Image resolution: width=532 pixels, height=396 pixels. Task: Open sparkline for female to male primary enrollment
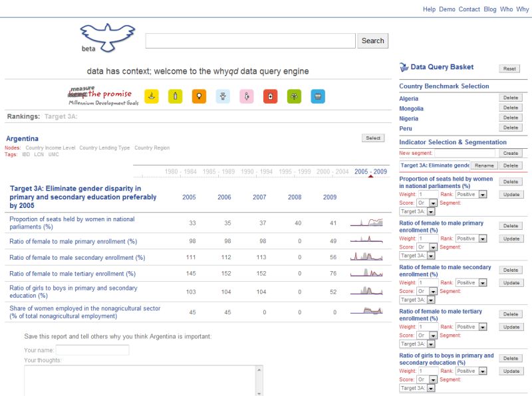tap(366, 240)
